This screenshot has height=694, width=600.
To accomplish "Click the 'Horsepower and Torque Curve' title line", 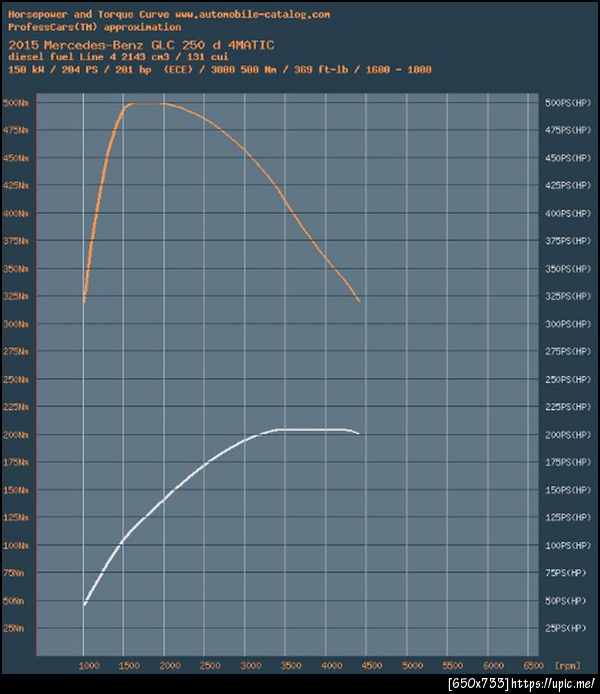I will [169, 15].
